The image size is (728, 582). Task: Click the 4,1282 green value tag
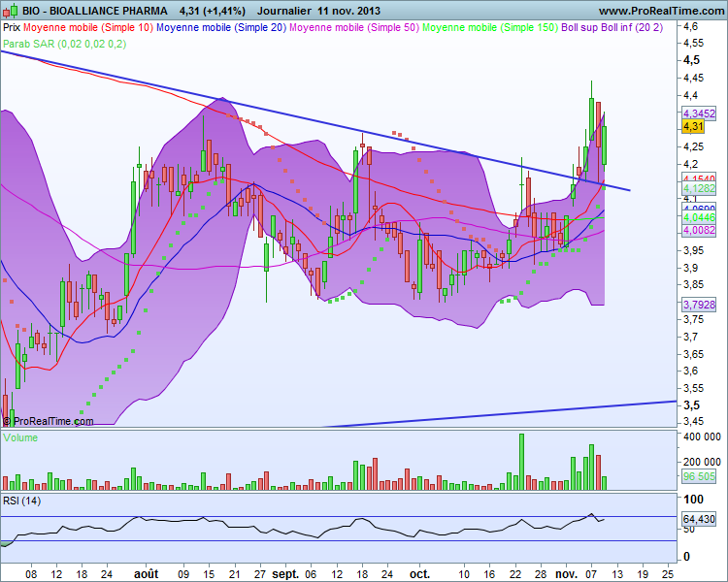pos(699,188)
